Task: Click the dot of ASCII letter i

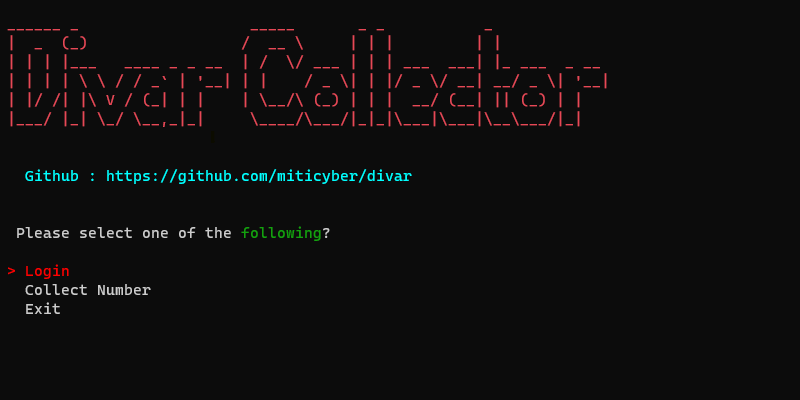Action: pos(74,43)
